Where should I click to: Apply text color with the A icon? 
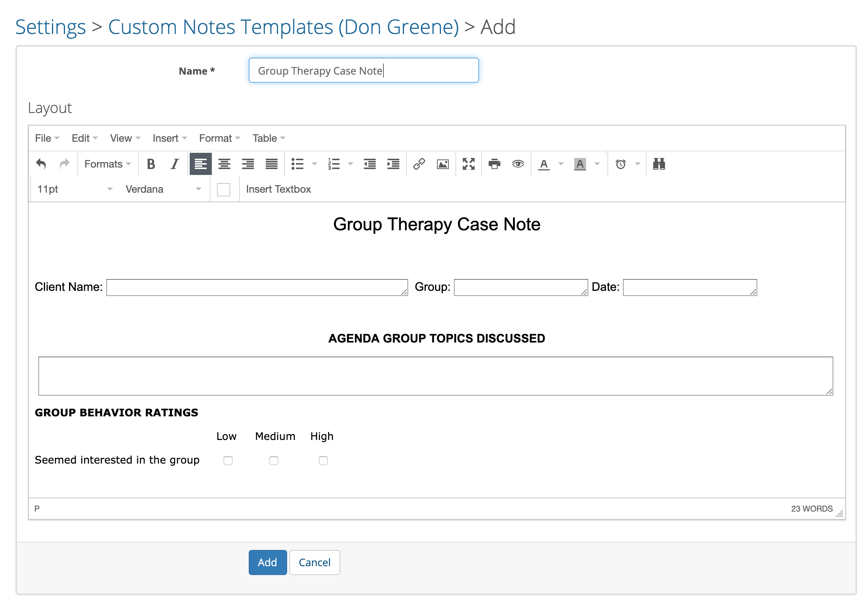pos(544,164)
